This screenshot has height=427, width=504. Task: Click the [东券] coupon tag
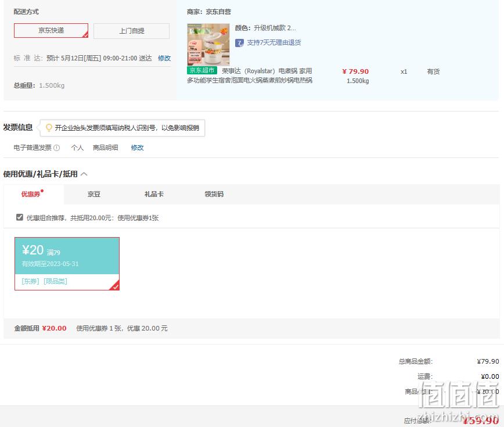click(x=31, y=281)
